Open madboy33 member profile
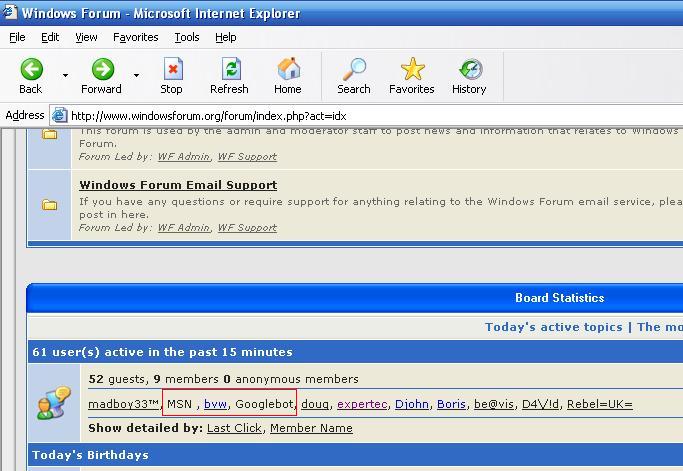The width and height of the screenshot is (683, 471). (123, 404)
